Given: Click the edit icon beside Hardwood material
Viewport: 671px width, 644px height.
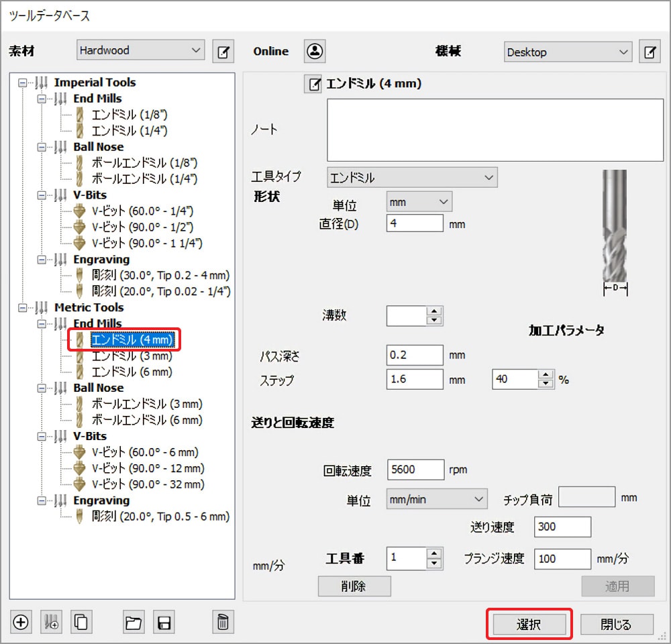Looking at the screenshot, I should 223,51.
